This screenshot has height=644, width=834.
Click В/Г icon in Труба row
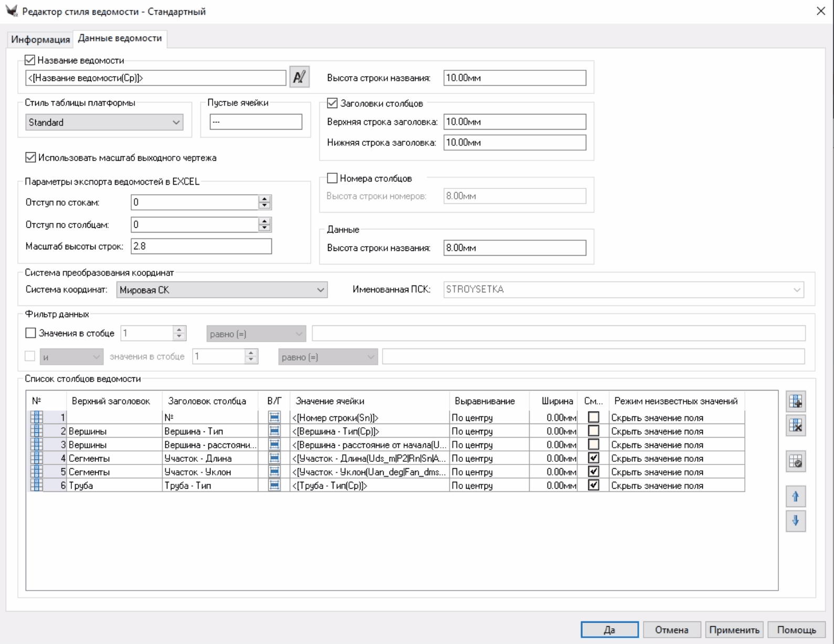coord(274,485)
